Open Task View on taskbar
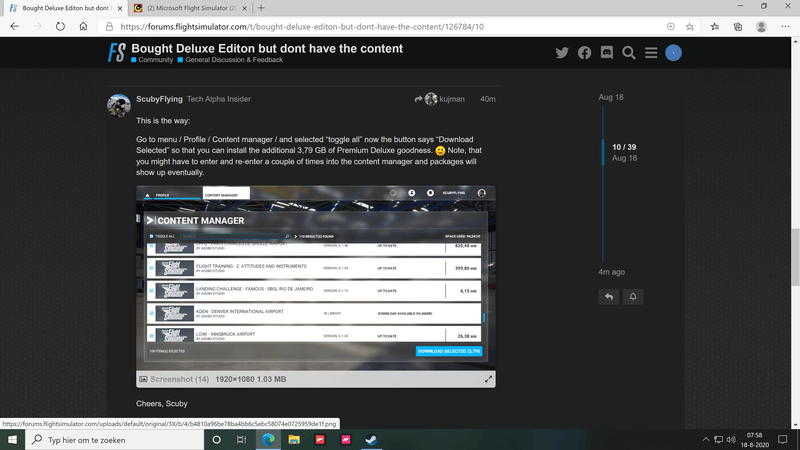 pyautogui.click(x=241, y=440)
